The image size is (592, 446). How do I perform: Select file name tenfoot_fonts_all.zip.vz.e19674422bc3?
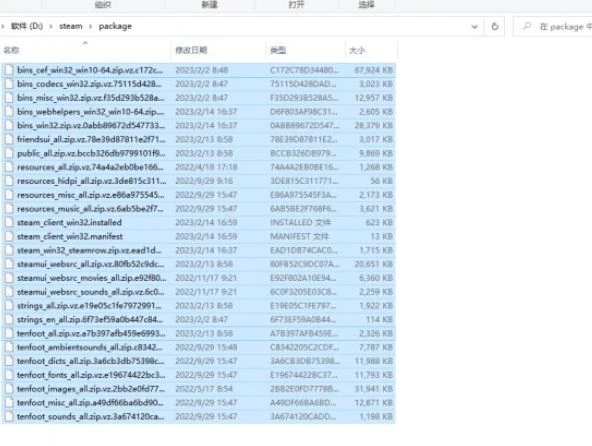pos(91,375)
